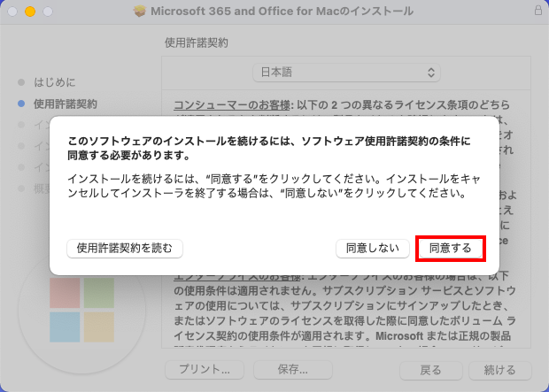Image resolution: width=549 pixels, height=392 pixels.
Task: Open the 日本語 language dropdown
Action: 346,73
